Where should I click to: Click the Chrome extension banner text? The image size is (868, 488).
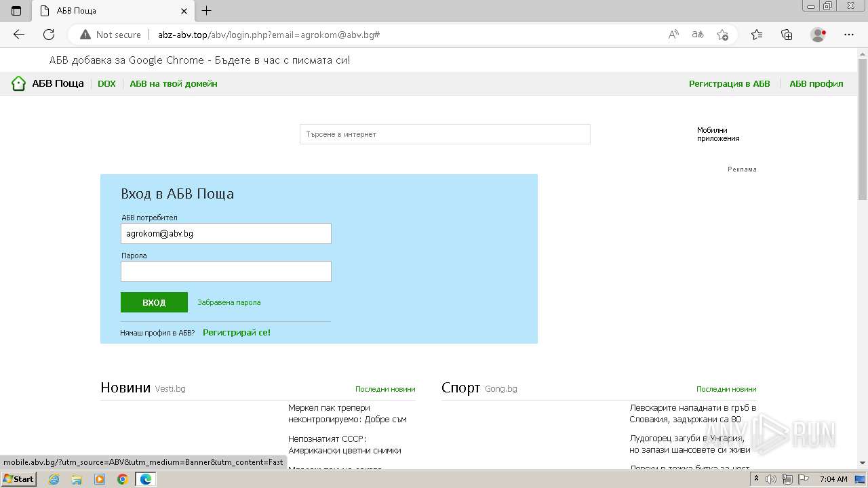coord(200,60)
